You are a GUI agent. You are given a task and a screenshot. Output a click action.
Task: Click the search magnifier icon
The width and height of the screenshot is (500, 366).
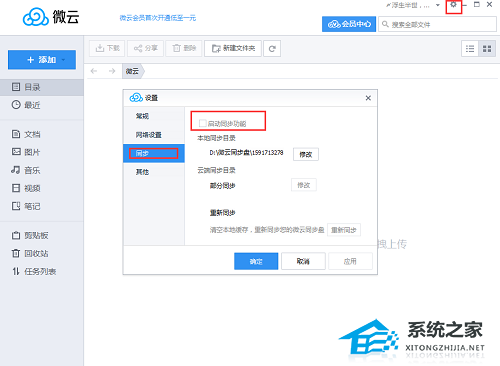click(385, 24)
